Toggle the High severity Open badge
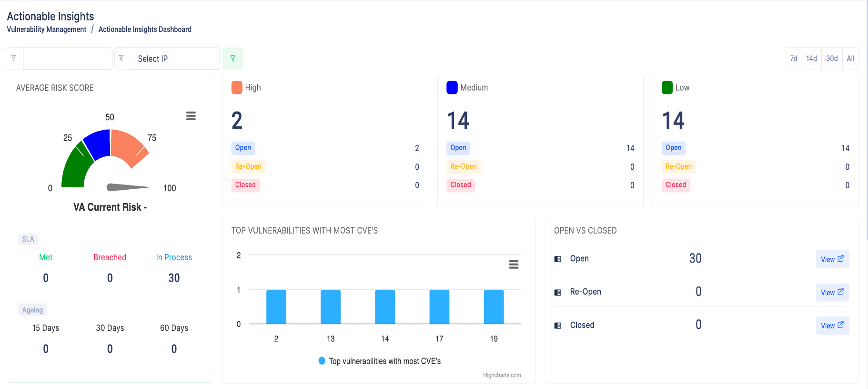The image size is (868, 389). [x=243, y=148]
